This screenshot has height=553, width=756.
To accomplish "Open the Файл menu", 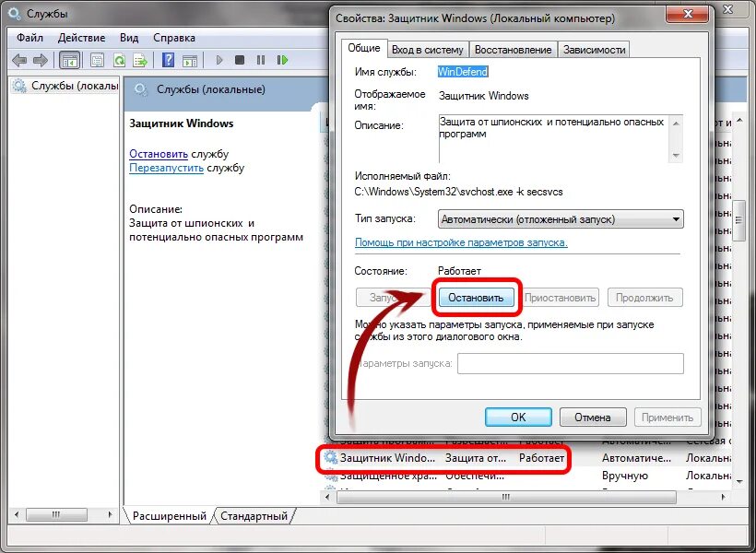I will [30, 38].
